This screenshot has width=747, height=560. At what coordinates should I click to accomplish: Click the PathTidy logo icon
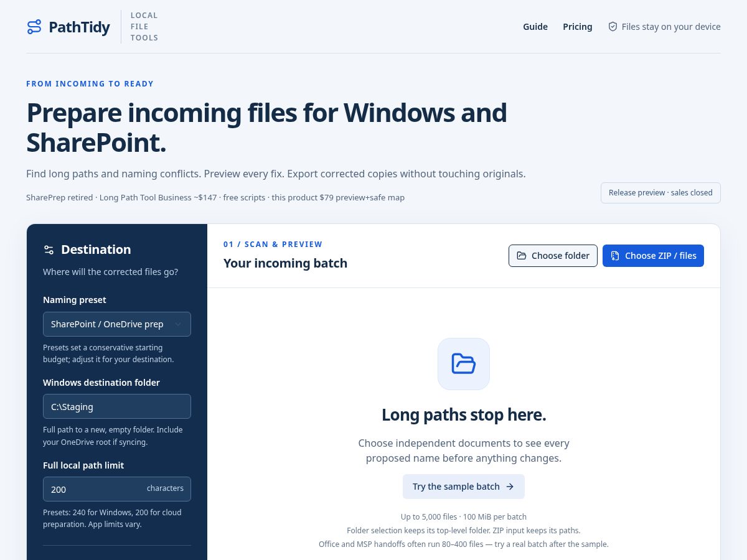click(x=34, y=27)
